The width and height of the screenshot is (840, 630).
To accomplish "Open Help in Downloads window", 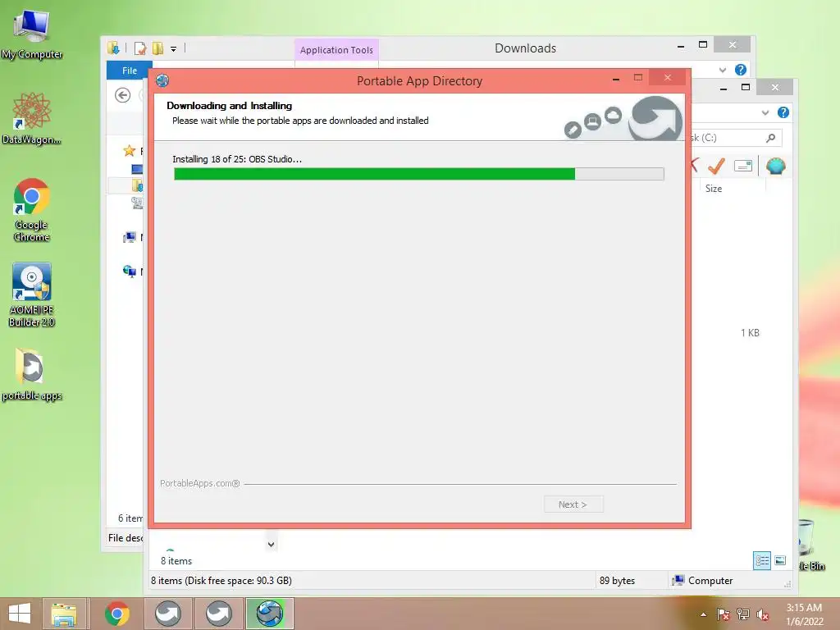I will pos(741,70).
